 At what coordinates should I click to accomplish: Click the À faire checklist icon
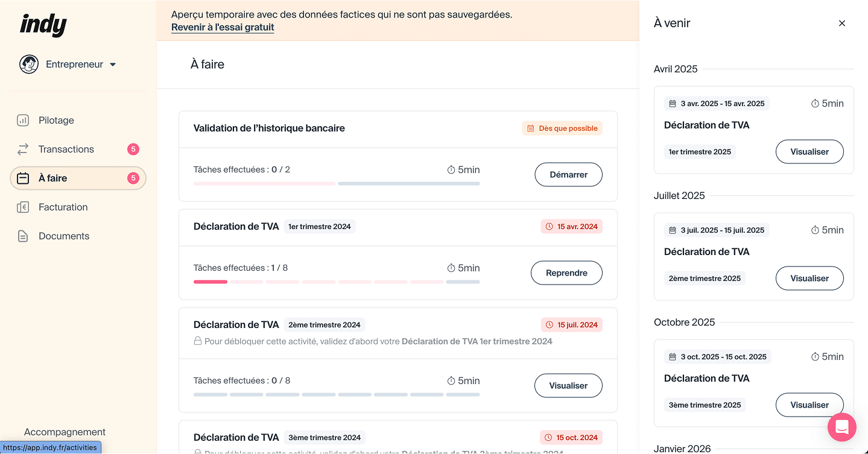pyautogui.click(x=22, y=178)
